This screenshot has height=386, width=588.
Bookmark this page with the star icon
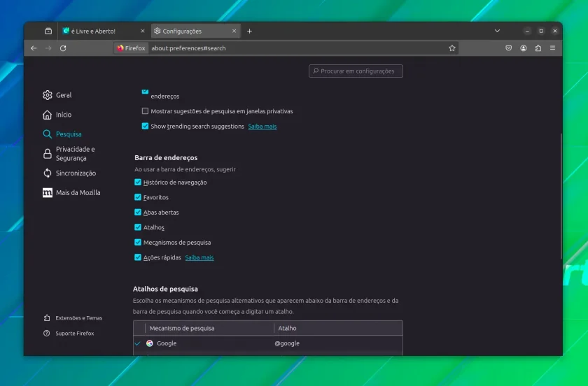click(x=452, y=48)
